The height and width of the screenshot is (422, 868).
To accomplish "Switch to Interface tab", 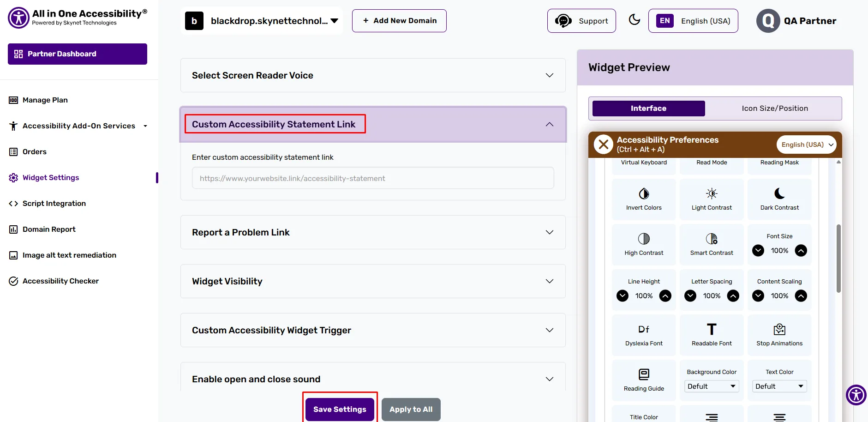I will [x=648, y=108].
